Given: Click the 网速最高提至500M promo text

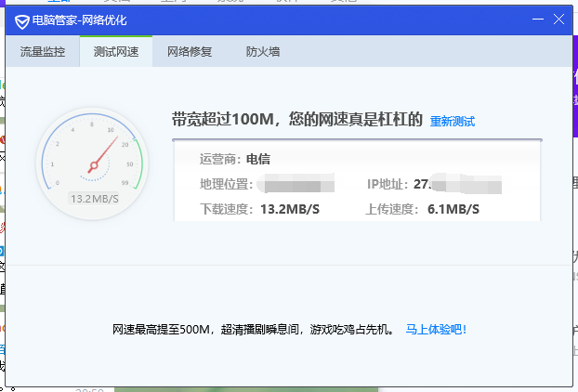Looking at the screenshot, I should [253, 329].
